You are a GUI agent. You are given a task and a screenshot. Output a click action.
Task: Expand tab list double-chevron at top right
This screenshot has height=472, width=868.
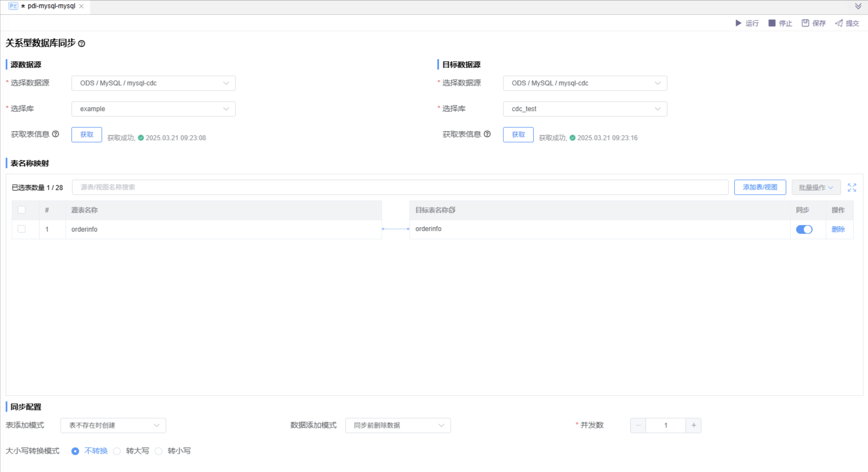click(x=858, y=6)
